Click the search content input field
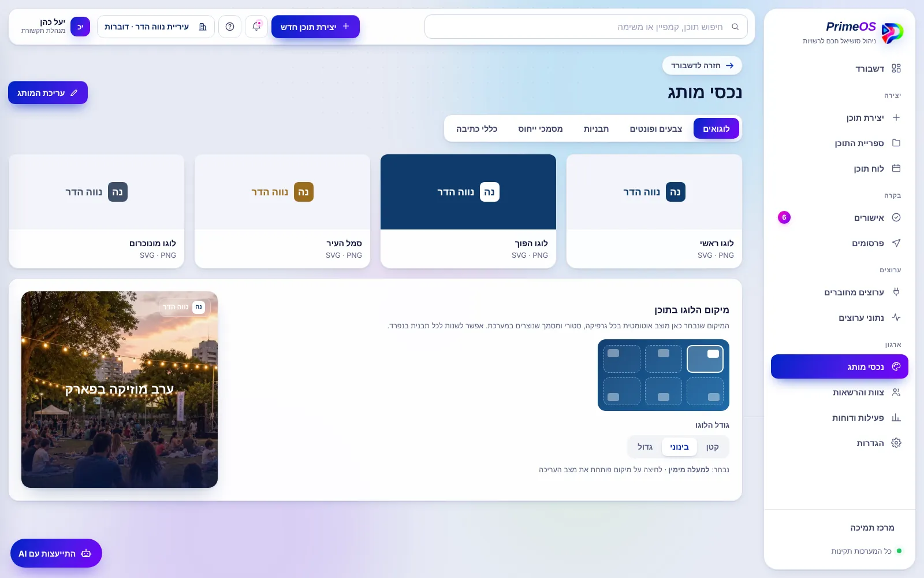 pos(586,27)
